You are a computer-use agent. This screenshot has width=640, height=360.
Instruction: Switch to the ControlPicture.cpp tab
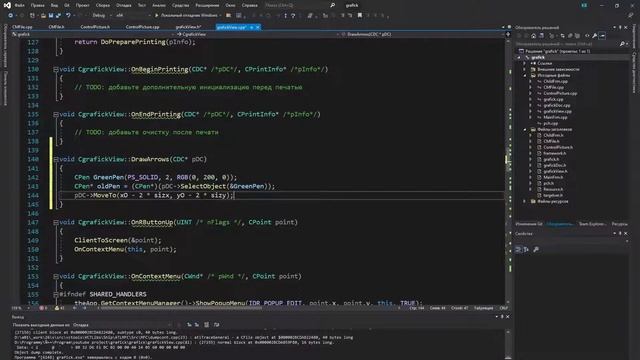click(142, 27)
